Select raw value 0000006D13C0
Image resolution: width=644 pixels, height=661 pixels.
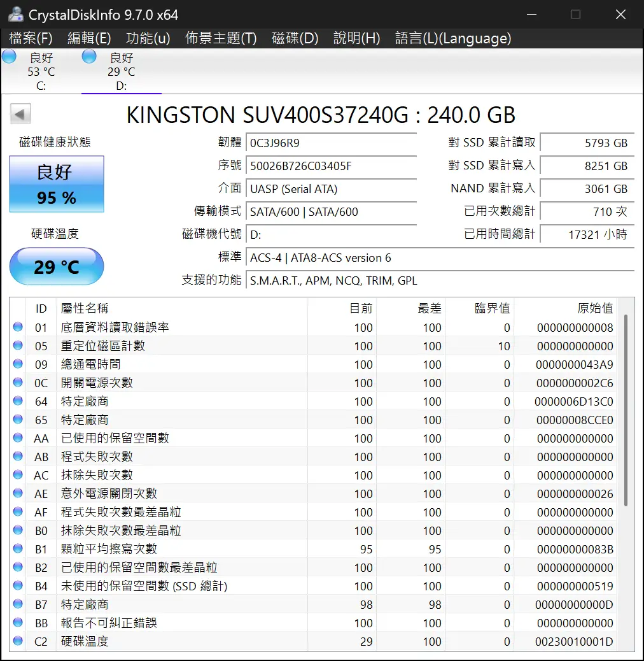pyautogui.click(x=574, y=401)
